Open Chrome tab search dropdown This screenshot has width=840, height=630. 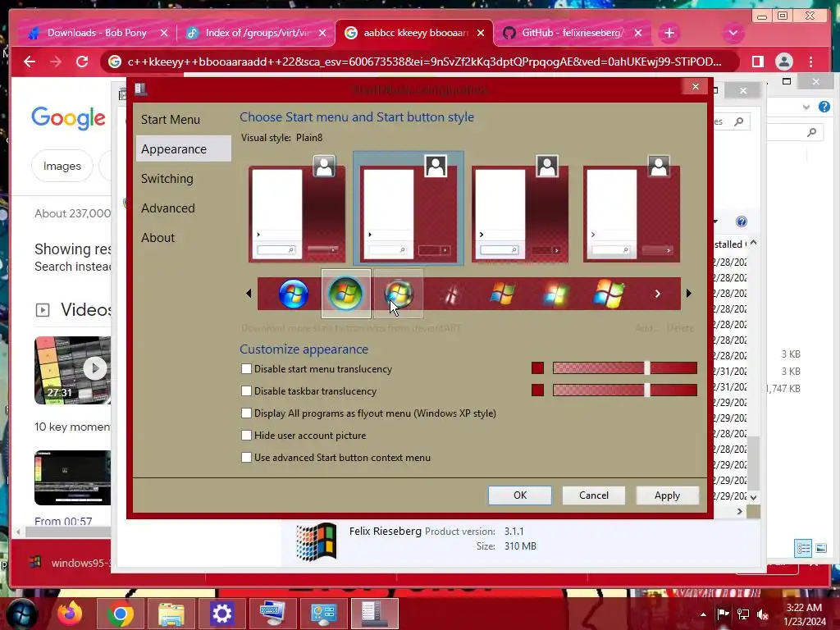coord(733,33)
